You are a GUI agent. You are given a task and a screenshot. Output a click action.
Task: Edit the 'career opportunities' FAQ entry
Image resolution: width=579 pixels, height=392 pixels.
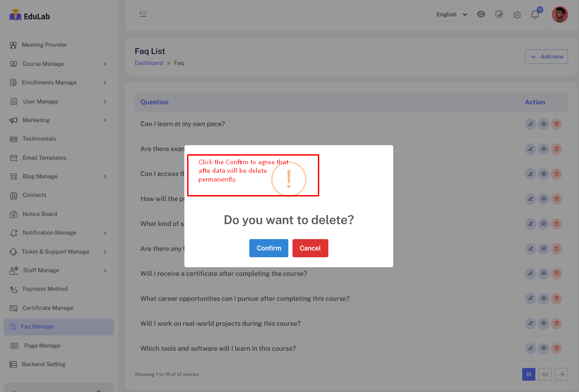pos(530,299)
